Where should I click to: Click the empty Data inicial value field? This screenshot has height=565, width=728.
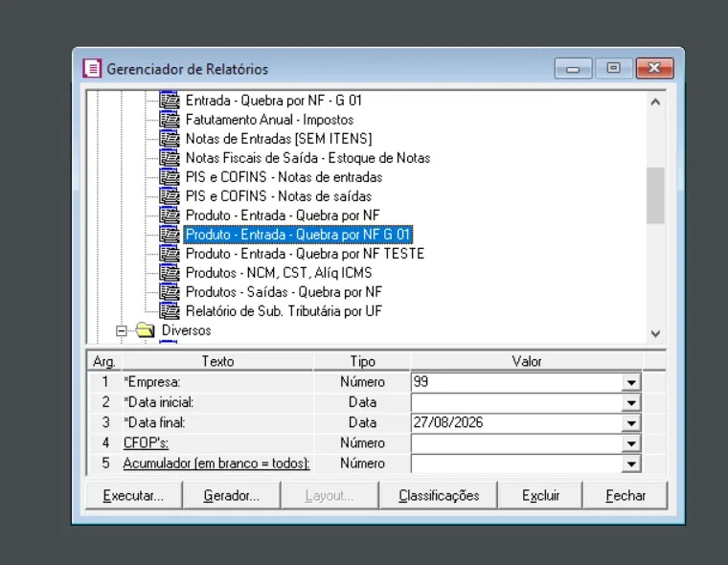[515, 403]
